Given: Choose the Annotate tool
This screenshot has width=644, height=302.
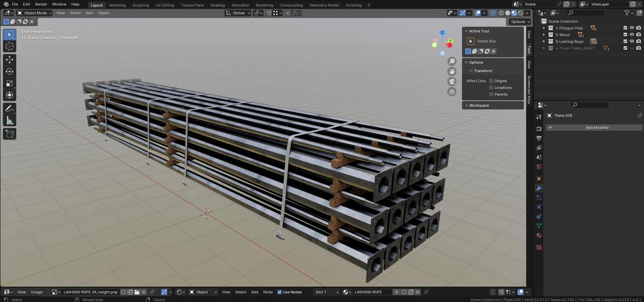Looking at the screenshot, I should (x=9, y=109).
